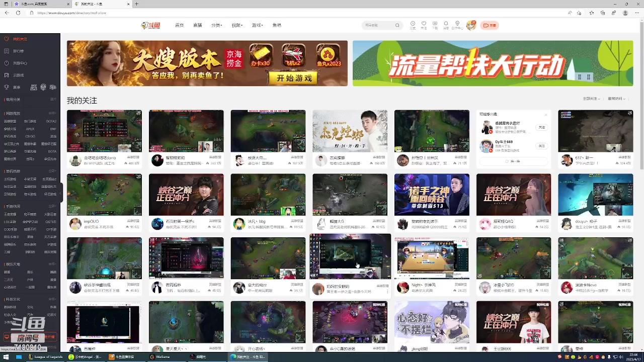Open the DNF category link
644x362 pixels.
click(53, 129)
